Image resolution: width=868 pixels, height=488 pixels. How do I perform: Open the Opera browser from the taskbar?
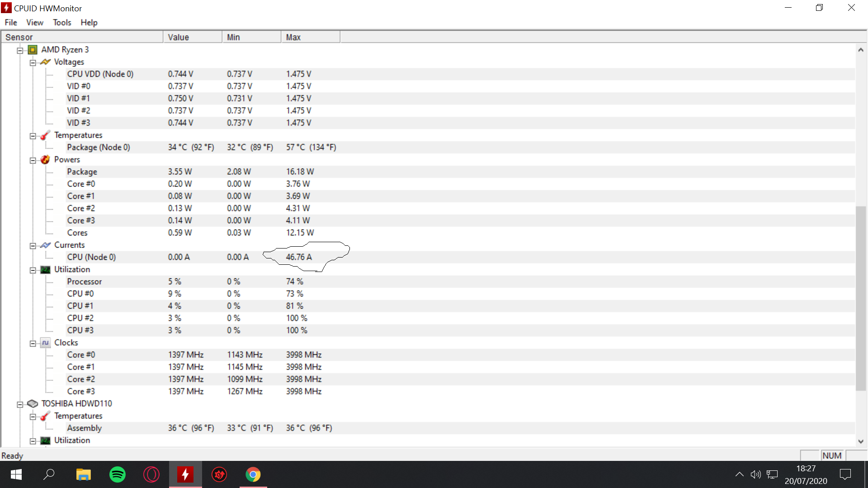pyautogui.click(x=151, y=474)
